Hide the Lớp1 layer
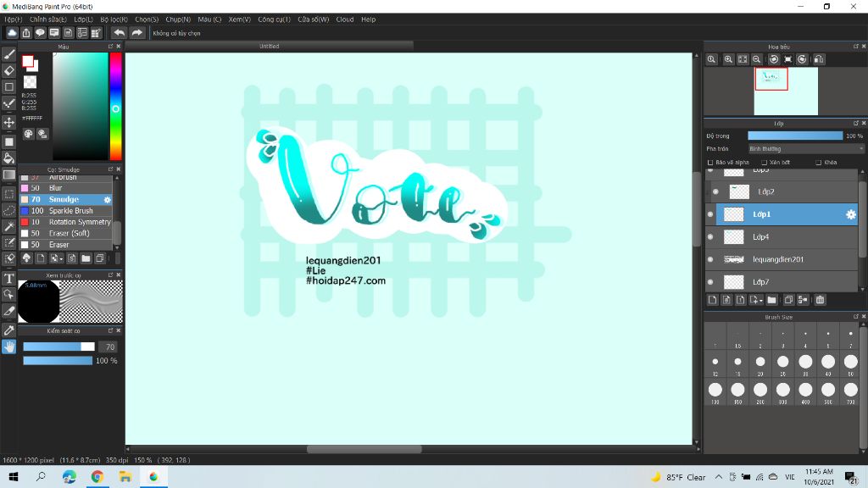This screenshot has height=488, width=868. point(710,214)
